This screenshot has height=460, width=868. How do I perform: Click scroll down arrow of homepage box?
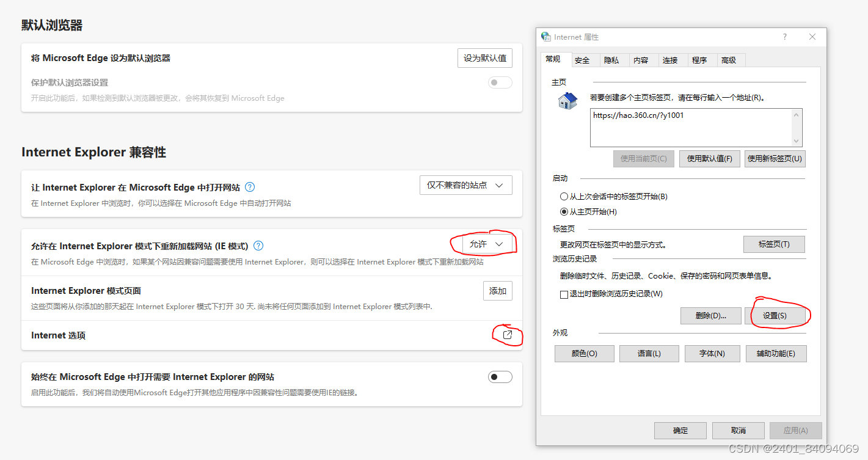796,141
